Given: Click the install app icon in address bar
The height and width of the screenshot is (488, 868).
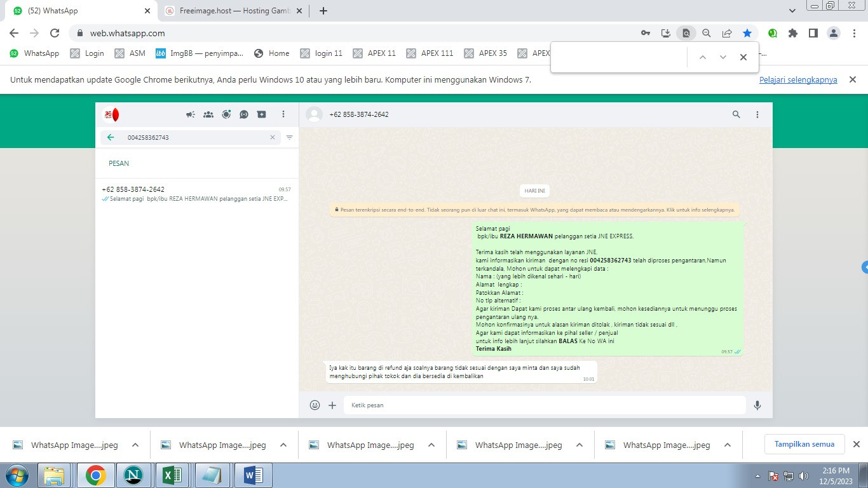Looking at the screenshot, I should (666, 33).
